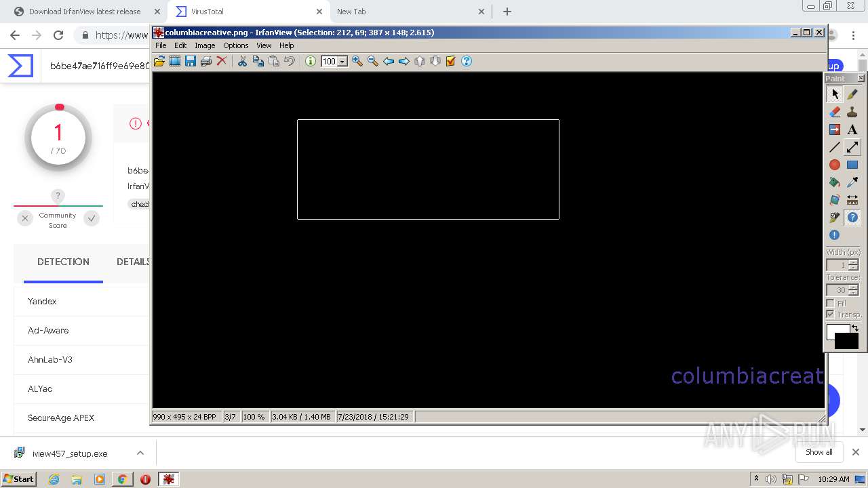Open the Edit menu
This screenshot has height=488, width=868.
[x=180, y=45]
